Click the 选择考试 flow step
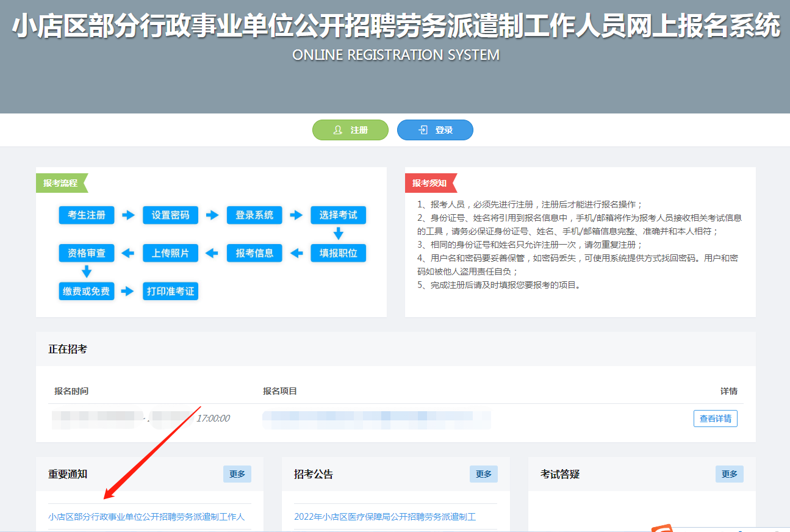 338,215
